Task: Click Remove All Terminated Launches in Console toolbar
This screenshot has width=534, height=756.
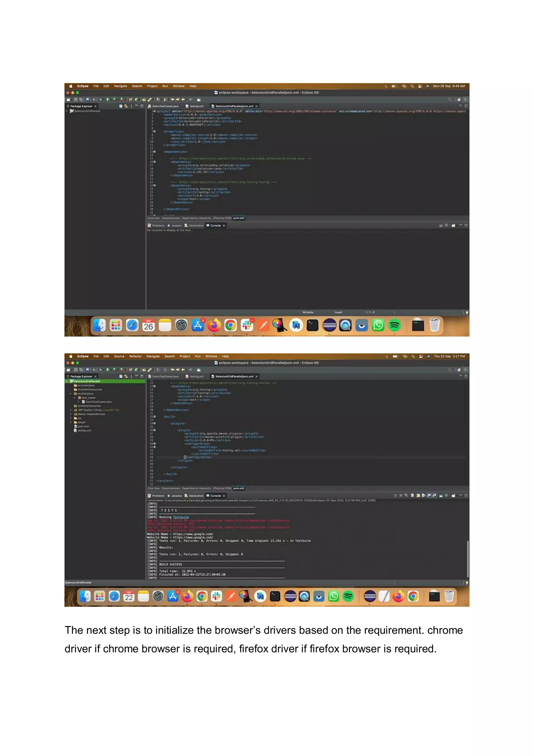Action: (406, 495)
